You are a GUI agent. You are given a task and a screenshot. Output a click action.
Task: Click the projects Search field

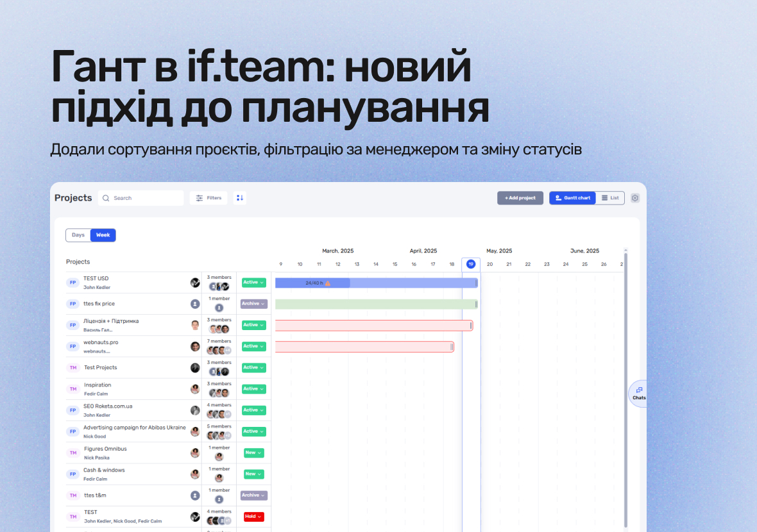coord(141,198)
